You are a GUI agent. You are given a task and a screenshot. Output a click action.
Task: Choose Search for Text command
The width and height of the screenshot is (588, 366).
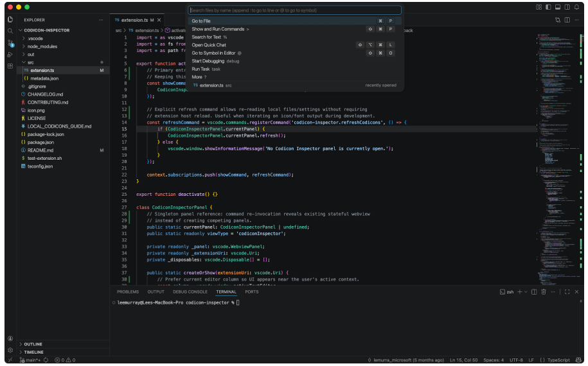(x=294, y=37)
